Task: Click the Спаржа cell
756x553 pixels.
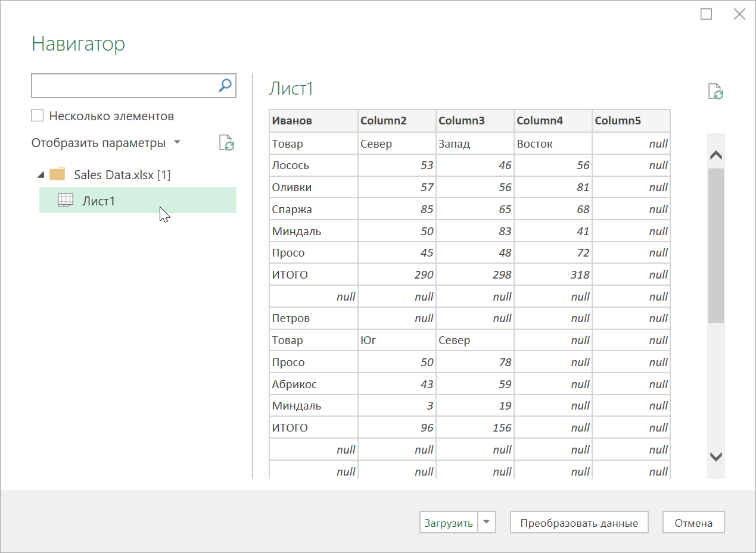Action: pyautogui.click(x=313, y=210)
